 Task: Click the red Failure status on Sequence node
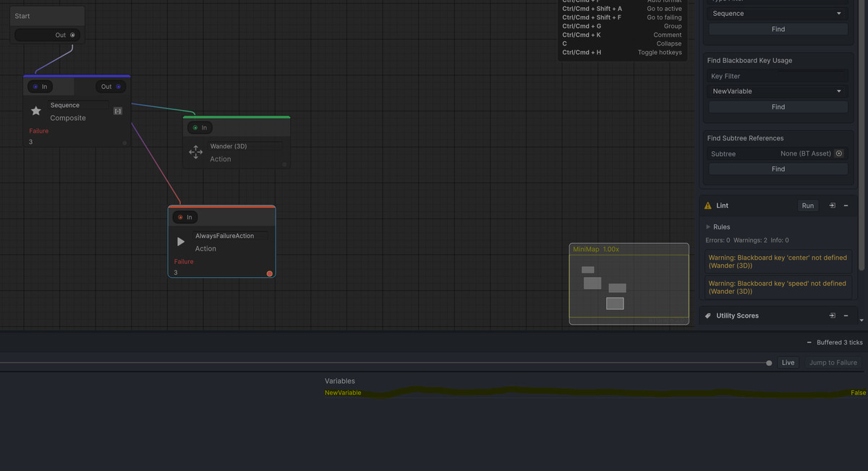tap(39, 131)
